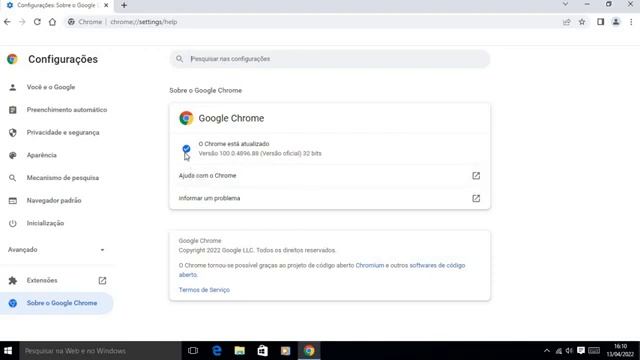Image resolution: width=640 pixels, height=360 pixels.
Task: Launch Edge from the taskbar
Action: pos(217,351)
